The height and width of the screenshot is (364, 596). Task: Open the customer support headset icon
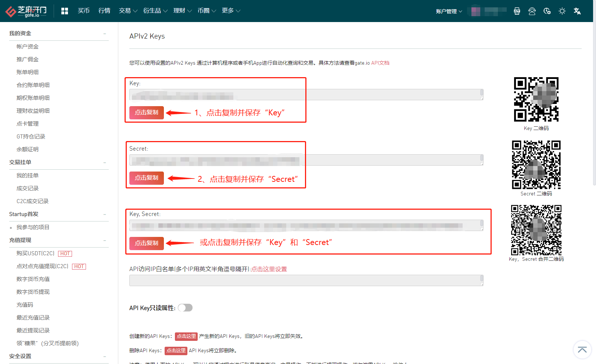[532, 11]
